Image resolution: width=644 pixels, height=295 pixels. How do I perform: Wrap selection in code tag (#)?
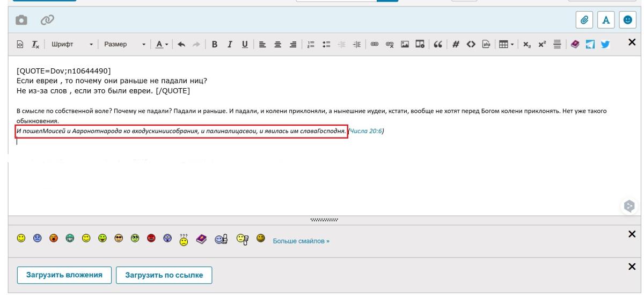coord(455,44)
